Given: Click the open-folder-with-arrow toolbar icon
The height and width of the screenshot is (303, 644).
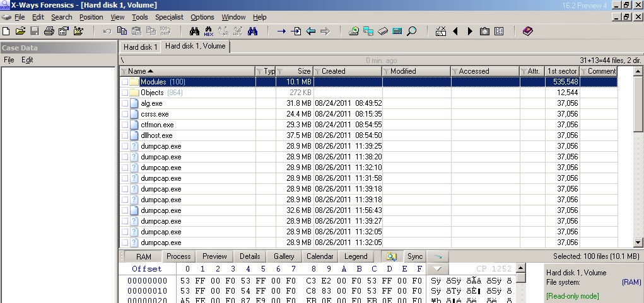Looking at the screenshot, I should point(78,31).
